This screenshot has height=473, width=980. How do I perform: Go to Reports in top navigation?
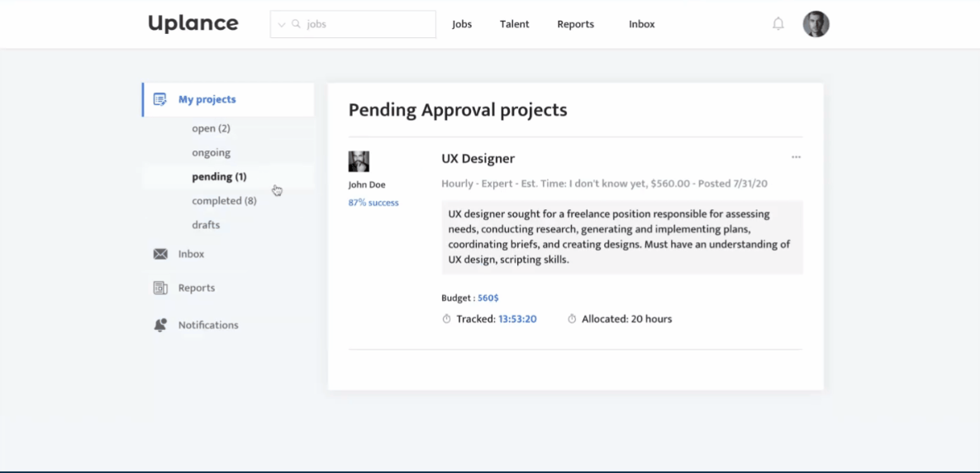click(x=575, y=24)
